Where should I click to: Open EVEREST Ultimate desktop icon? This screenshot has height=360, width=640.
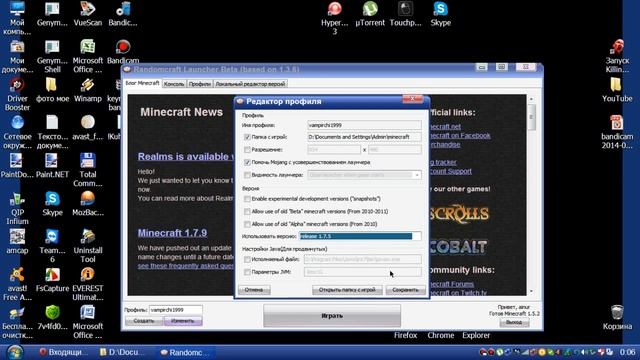click(x=87, y=284)
